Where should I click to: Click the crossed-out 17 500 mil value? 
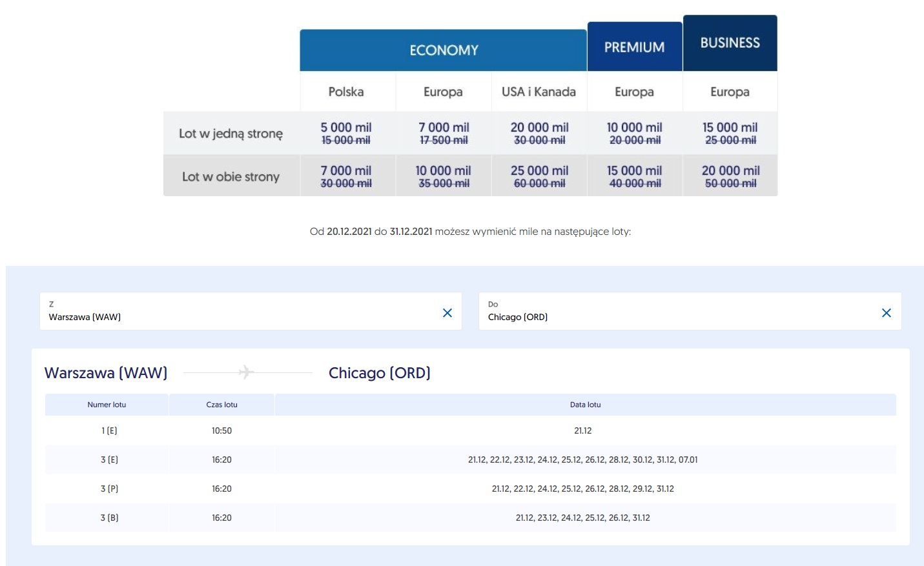click(x=444, y=140)
